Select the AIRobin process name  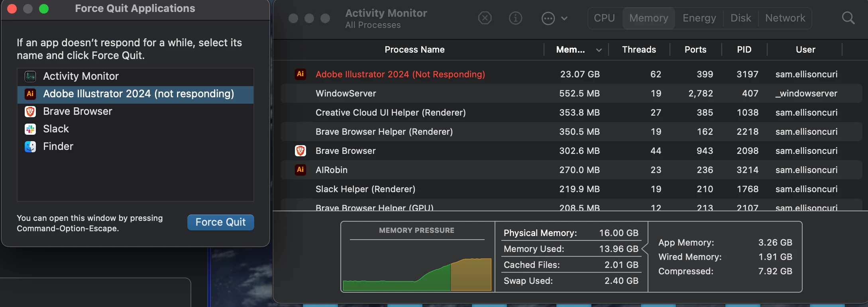point(332,170)
